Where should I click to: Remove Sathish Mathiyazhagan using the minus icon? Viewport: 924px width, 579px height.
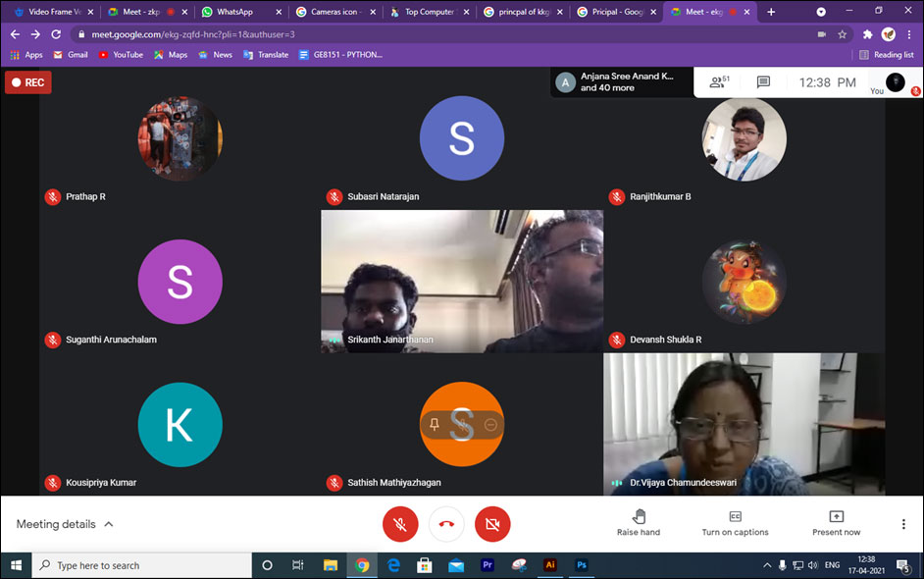click(490, 425)
